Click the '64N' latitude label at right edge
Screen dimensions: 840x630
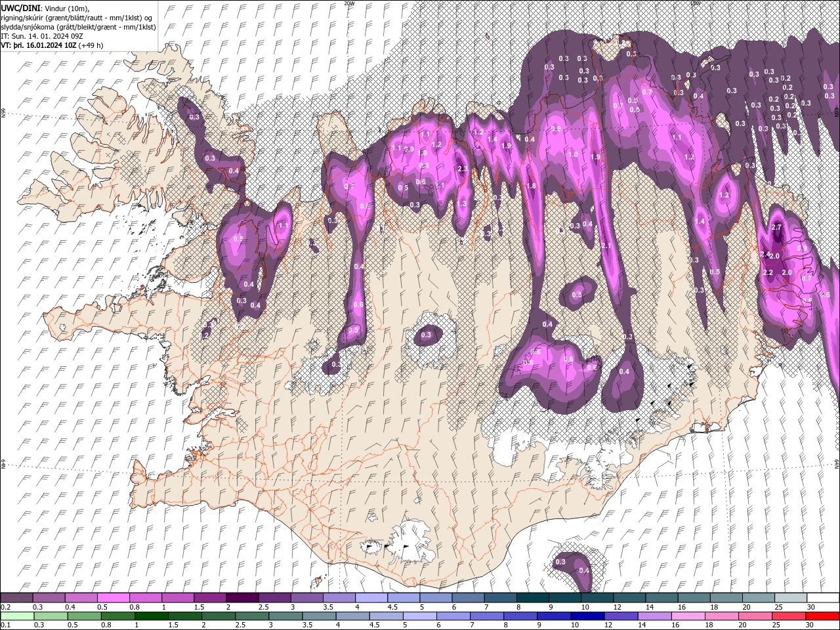click(837, 464)
